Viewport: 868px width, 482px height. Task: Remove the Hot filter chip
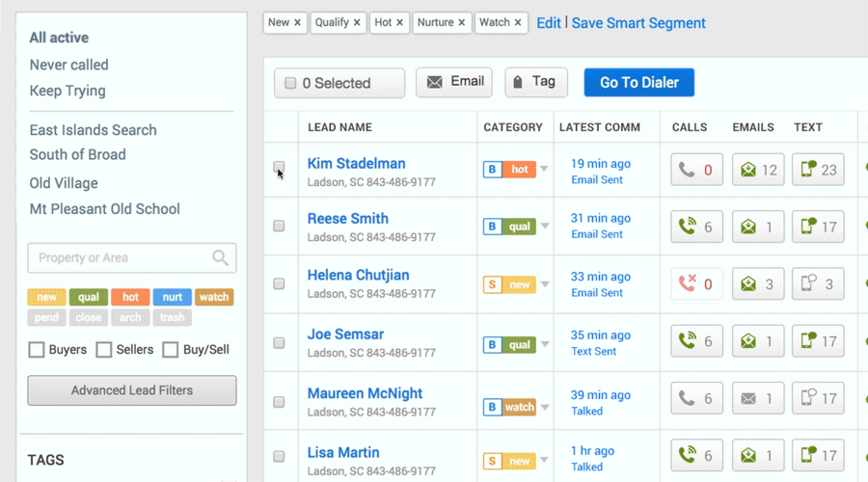[x=400, y=22]
